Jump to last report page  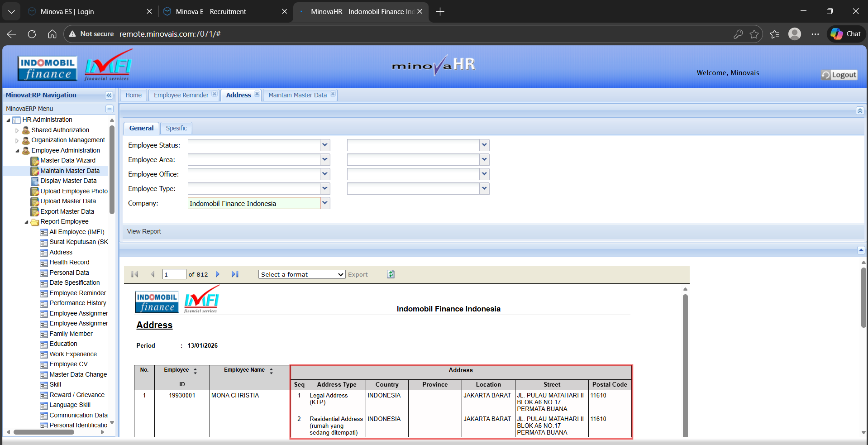[235, 274]
